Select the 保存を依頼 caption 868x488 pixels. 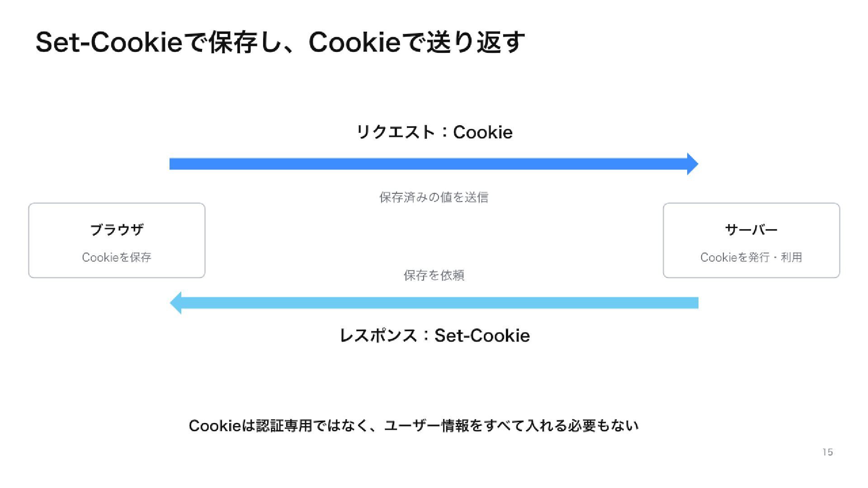pos(434,275)
